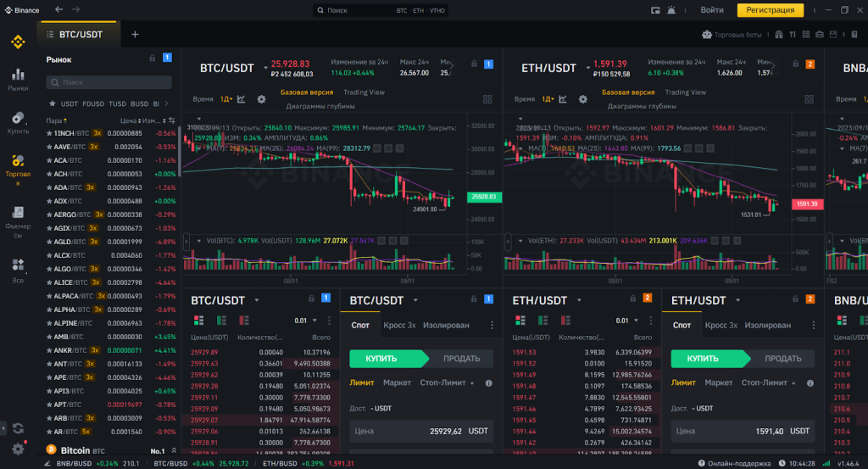868x469 pixels.
Task: Favorite the 1INCH/BTC pair star
Action: pos(49,133)
